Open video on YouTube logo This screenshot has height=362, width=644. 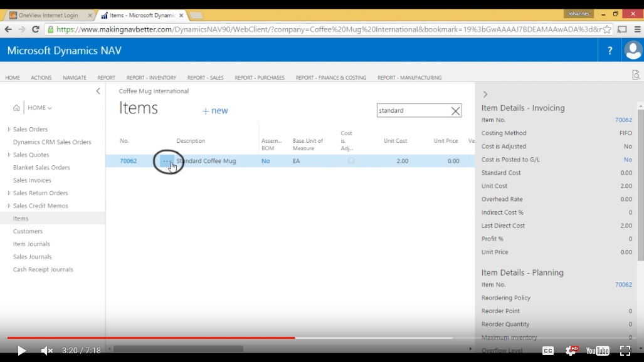pos(598,351)
